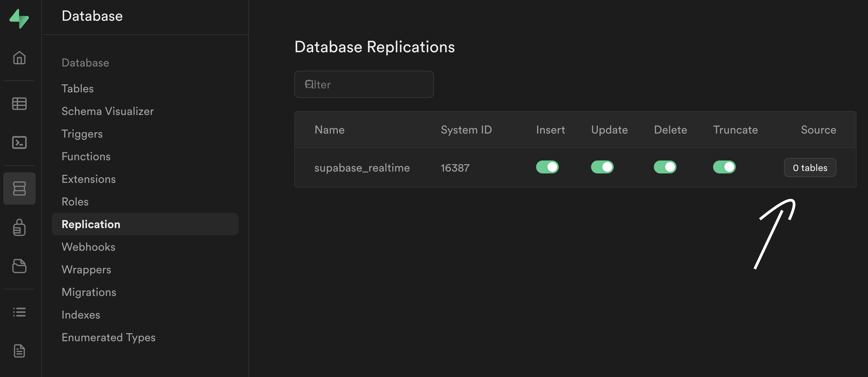Open the Tables menu item
Viewport: 868px width, 377px height.
tap(78, 89)
